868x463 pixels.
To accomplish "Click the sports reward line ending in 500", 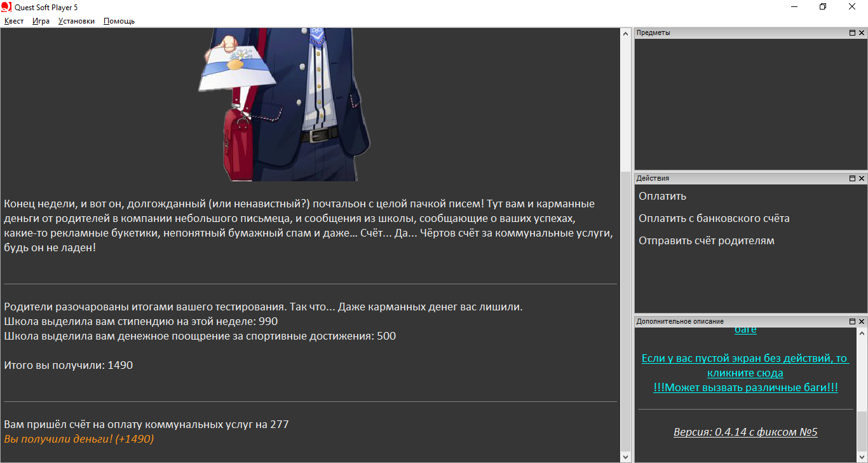I will pyautogui.click(x=200, y=336).
